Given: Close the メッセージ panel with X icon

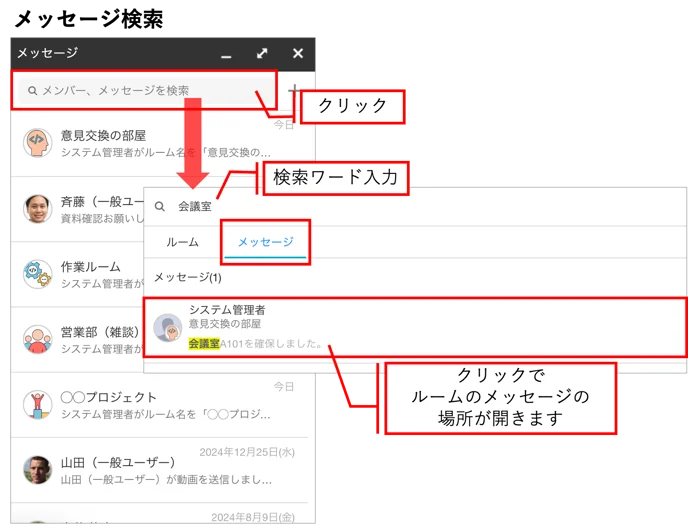Looking at the screenshot, I should pyautogui.click(x=298, y=54).
